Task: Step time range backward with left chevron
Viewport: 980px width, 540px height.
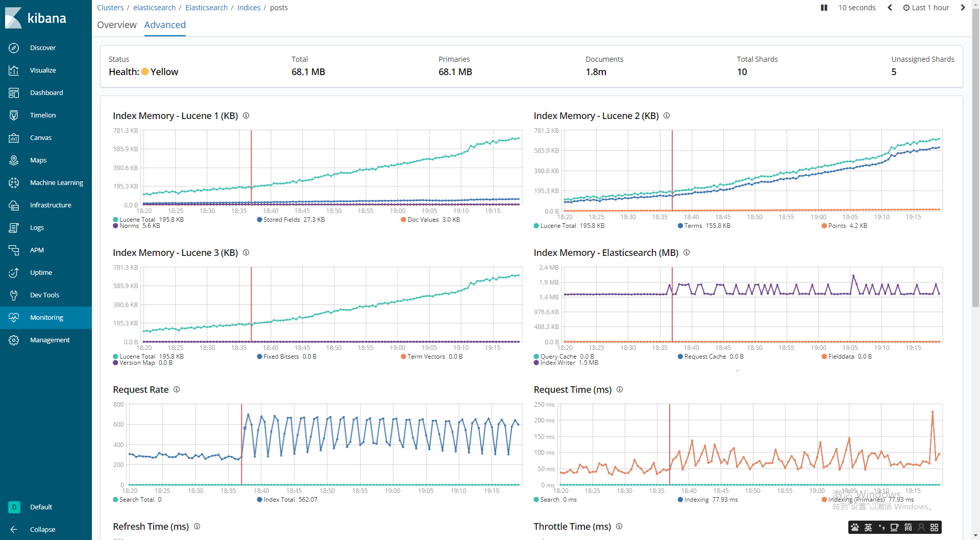Action: (890, 8)
